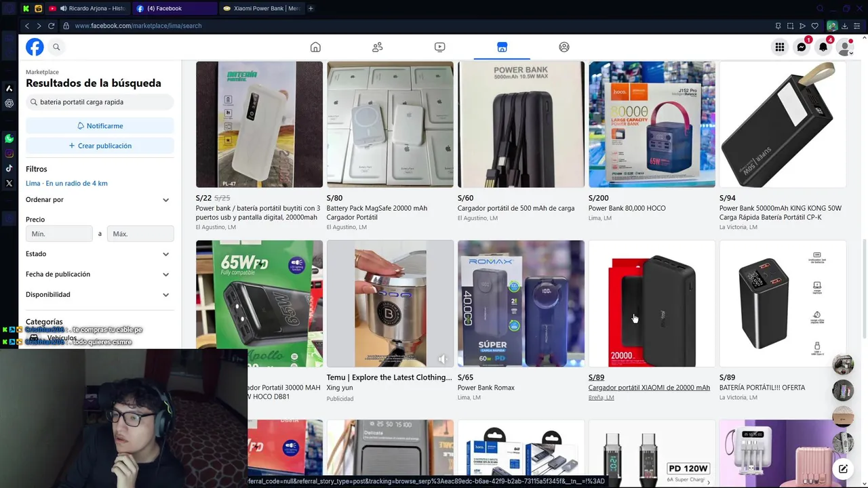The image size is (868, 488).
Task: Open the Friends icon in Facebook header
Action: (378, 47)
